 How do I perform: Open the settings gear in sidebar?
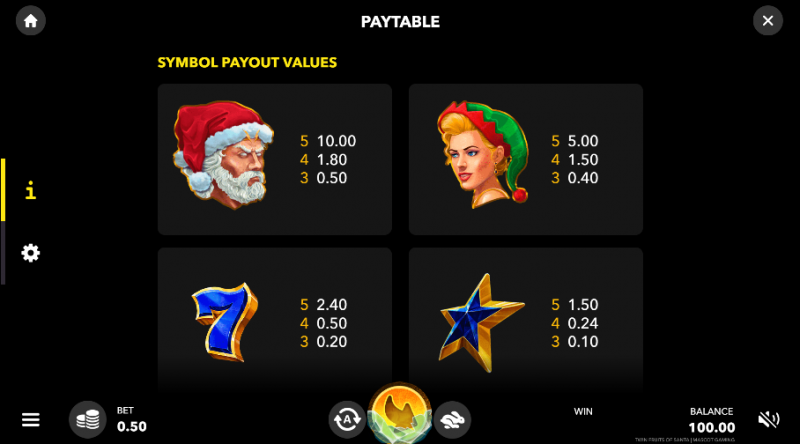31,253
